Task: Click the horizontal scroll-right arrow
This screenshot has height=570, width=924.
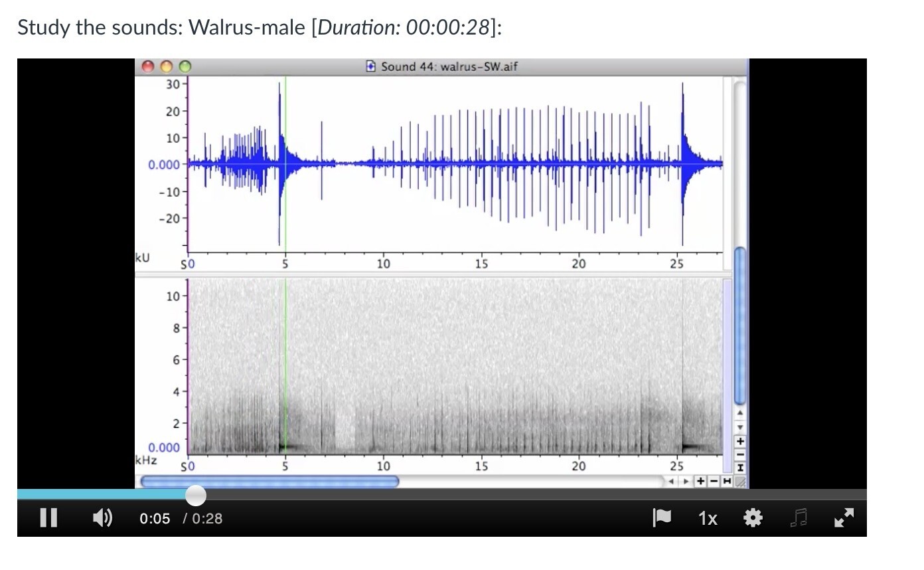Action: coord(686,481)
